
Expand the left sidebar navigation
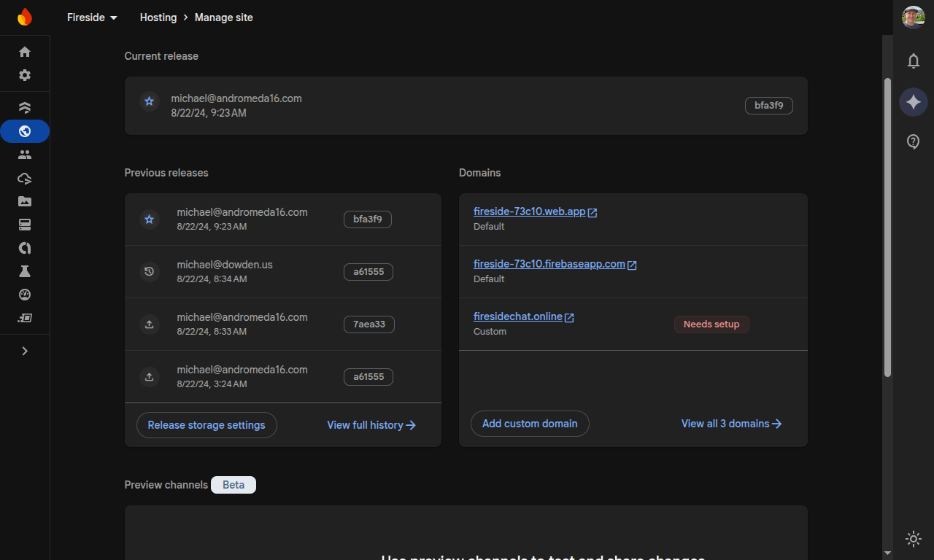click(25, 351)
